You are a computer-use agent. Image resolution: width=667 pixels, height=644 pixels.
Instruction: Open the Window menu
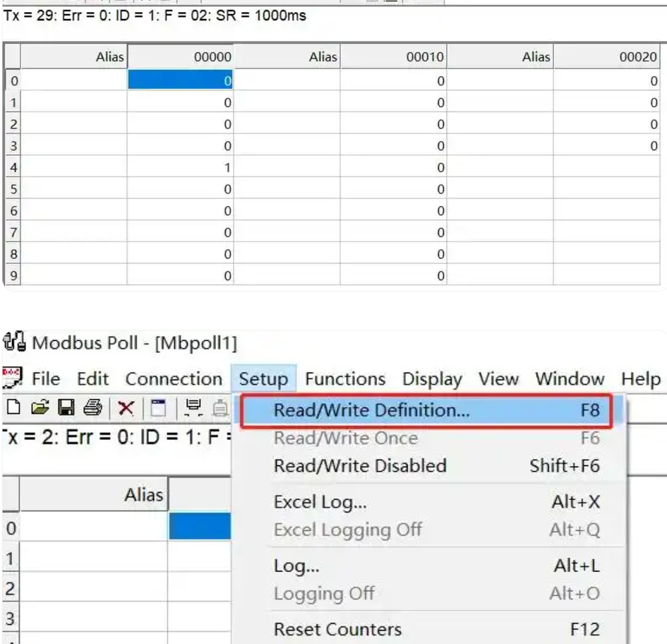(570, 378)
